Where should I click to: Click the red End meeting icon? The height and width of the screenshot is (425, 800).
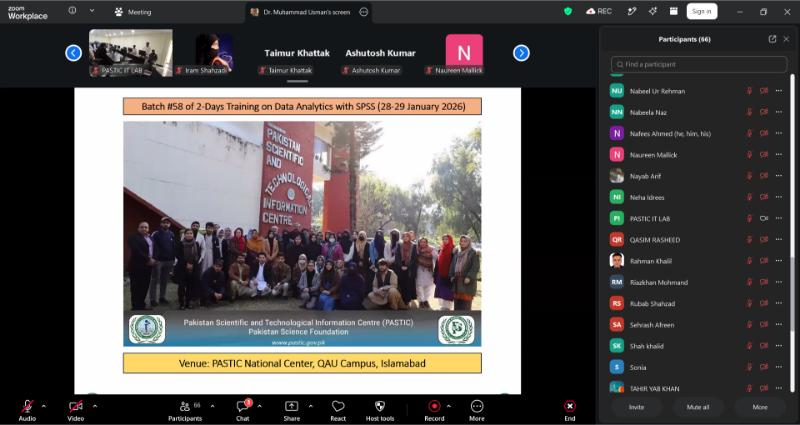(x=570, y=406)
